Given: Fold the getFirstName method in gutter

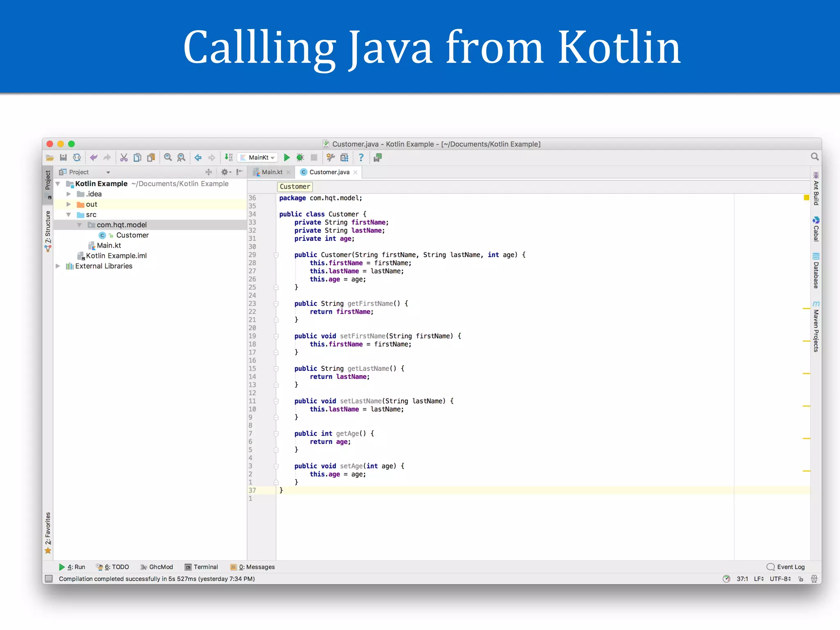Looking at the screenshot, I should tap(276, 304).
